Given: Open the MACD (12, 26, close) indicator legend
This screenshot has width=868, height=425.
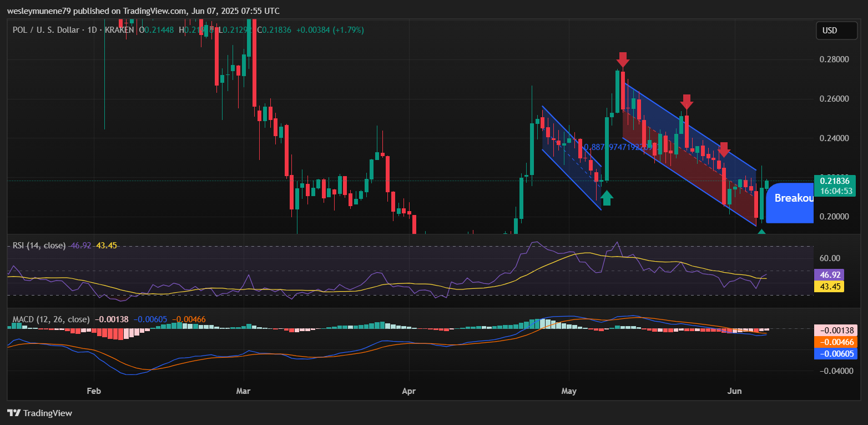Looking at the screenshot, I should [51, 319].
